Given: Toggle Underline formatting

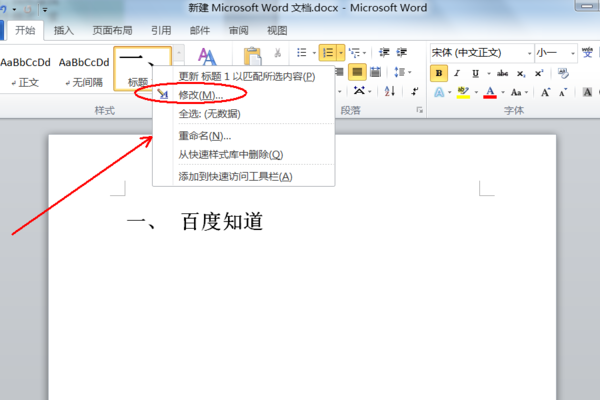Looking at the screenshot, I should click(475, 73).
